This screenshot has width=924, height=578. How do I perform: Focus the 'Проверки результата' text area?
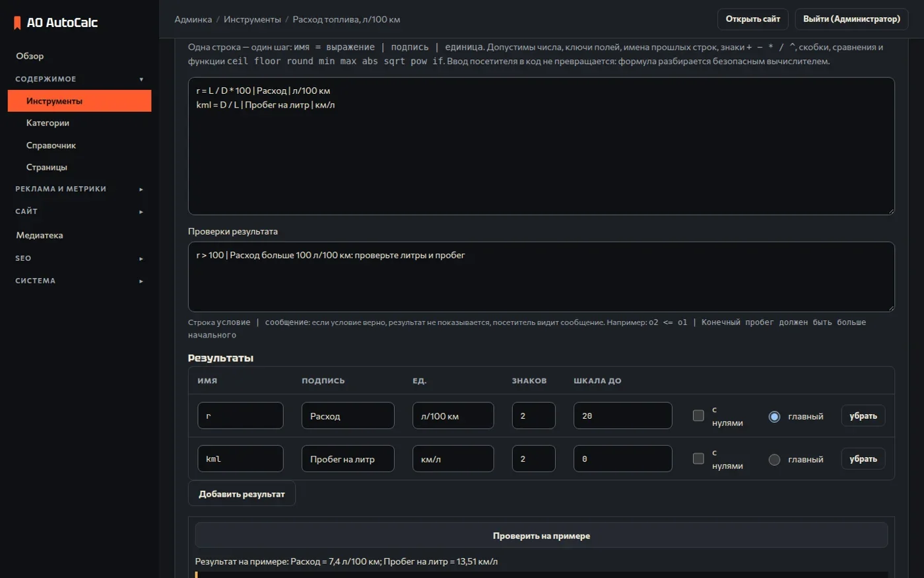[541, 277]
